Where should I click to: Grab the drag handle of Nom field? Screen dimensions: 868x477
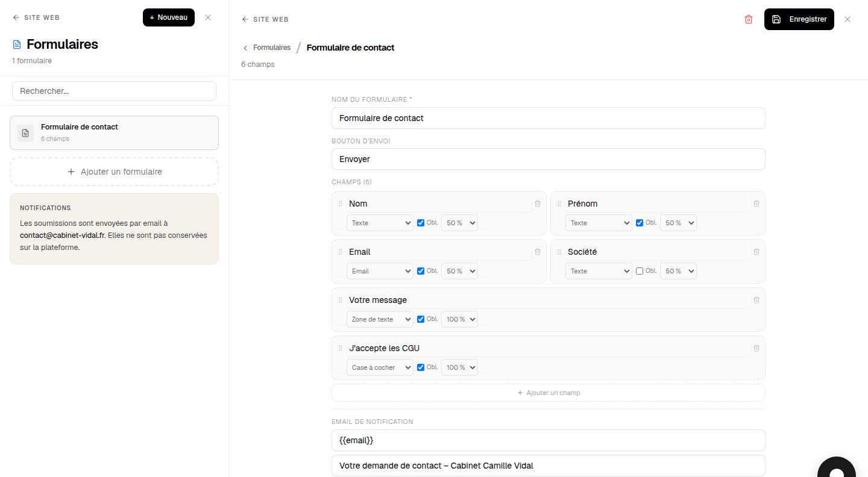[341, 204]
